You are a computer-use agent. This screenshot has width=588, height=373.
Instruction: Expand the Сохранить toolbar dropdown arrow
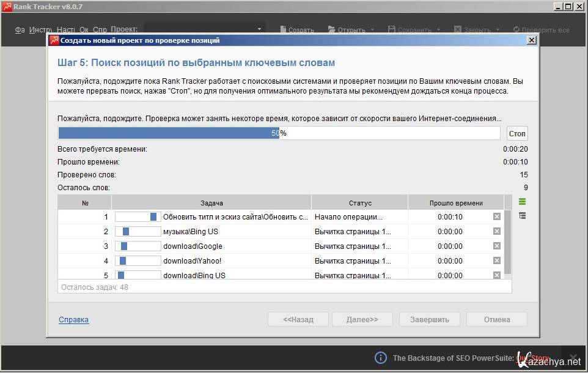[437, 30]
